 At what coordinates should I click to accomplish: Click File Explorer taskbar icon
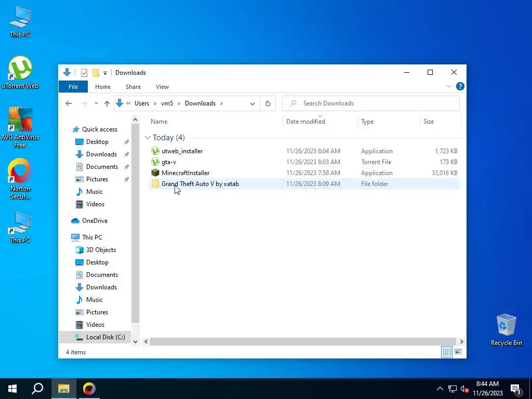coord(63,389)
